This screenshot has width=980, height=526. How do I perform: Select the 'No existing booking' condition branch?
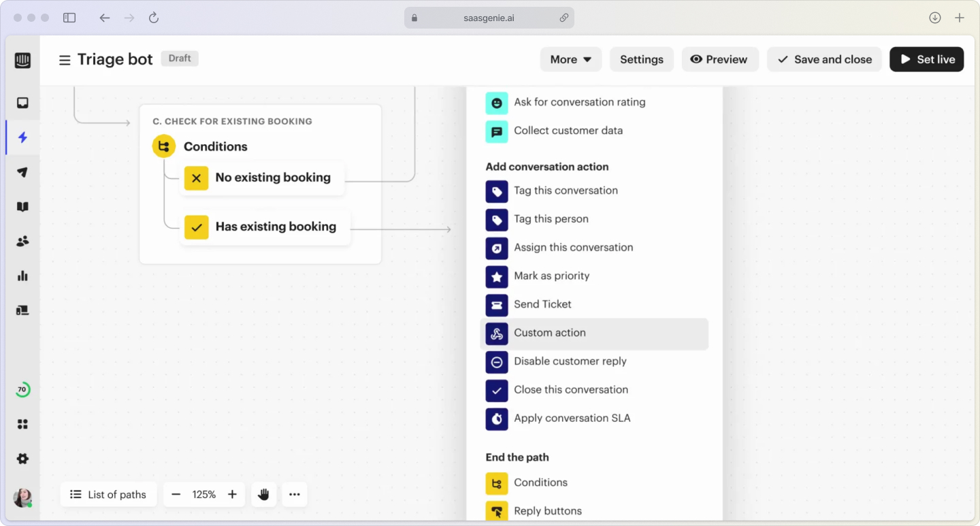[x=262, y=177]
